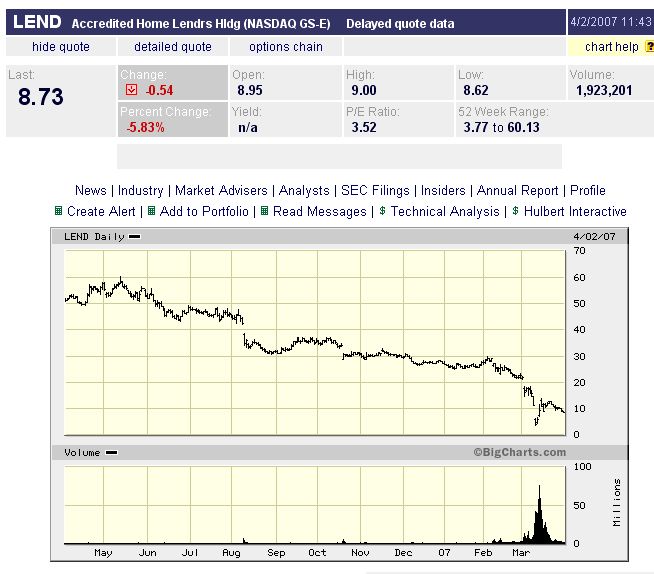654x574 pixels.
Task: Open the Analysts link
Action: [x=304, y=190]
